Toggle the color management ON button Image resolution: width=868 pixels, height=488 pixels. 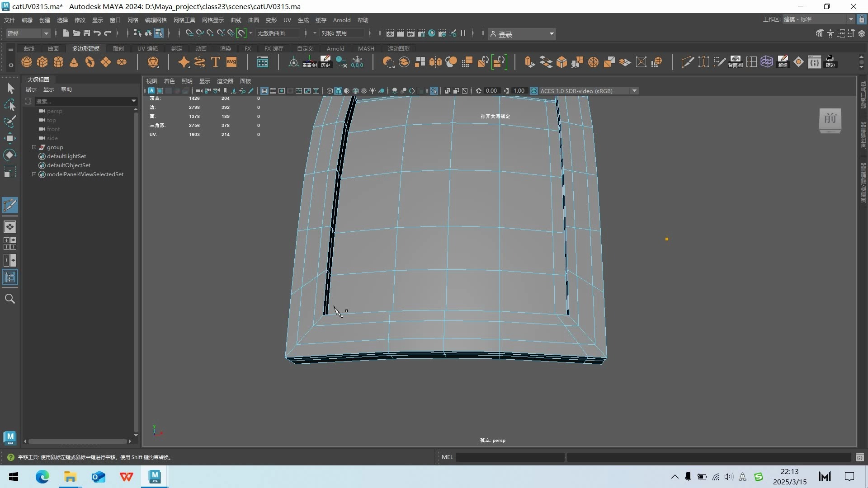533,91
